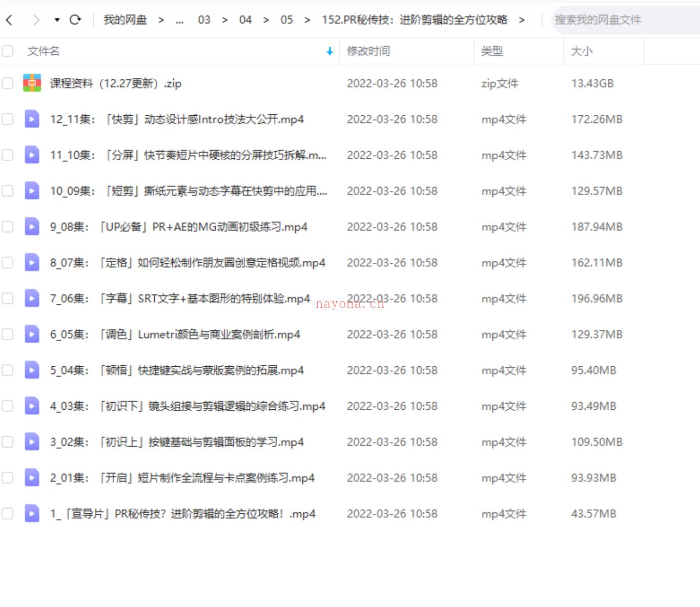Toggle the select-all checkbox in header
The height and width of the screenshot is (607, 700).
[x=7, y=51]
